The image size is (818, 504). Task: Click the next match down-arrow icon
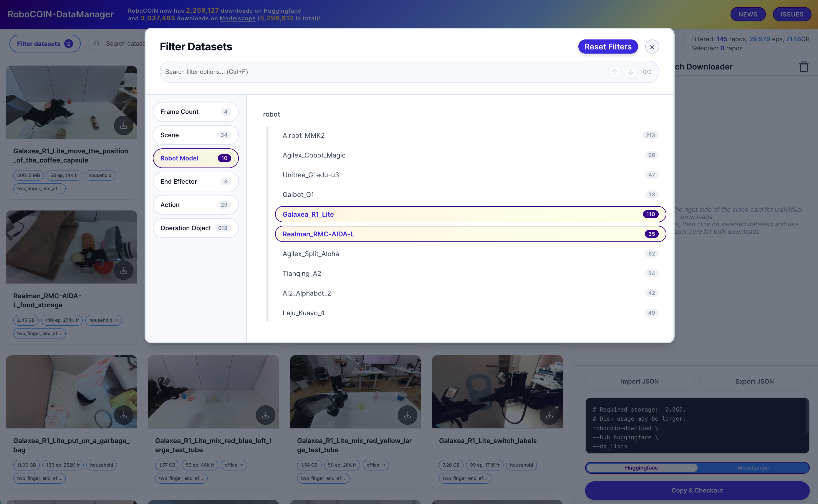click(x=630, y=72)
